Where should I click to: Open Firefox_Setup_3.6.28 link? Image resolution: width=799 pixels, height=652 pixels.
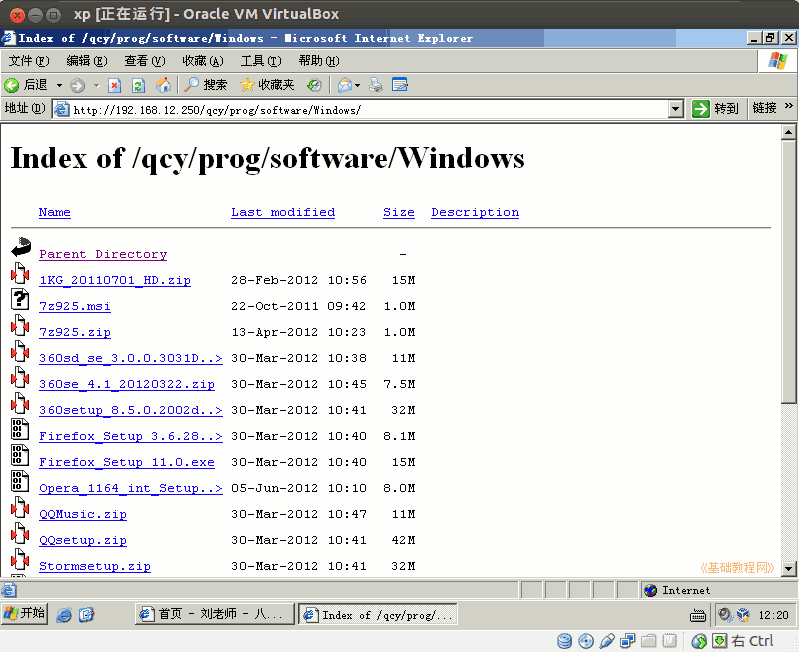(x=131, y=436)
